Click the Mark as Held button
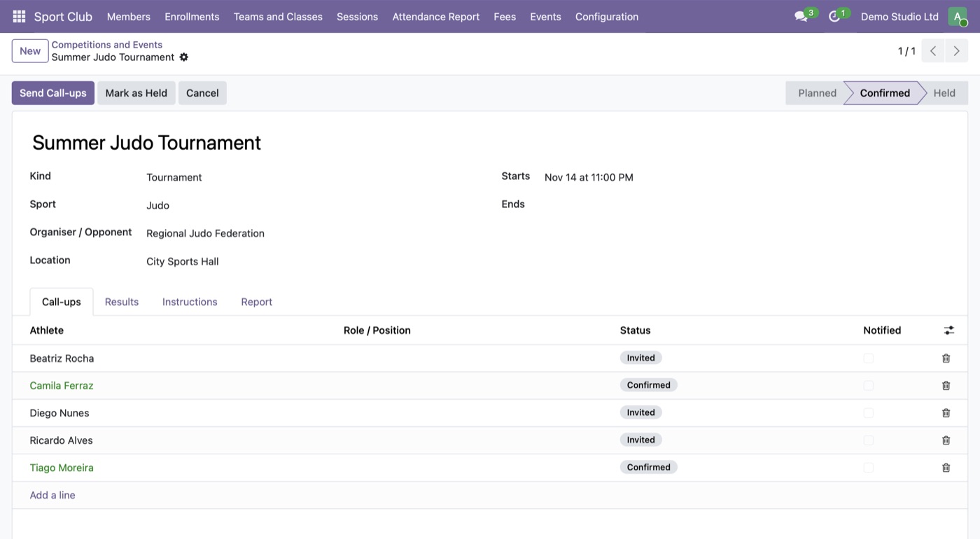 (136, 93)
